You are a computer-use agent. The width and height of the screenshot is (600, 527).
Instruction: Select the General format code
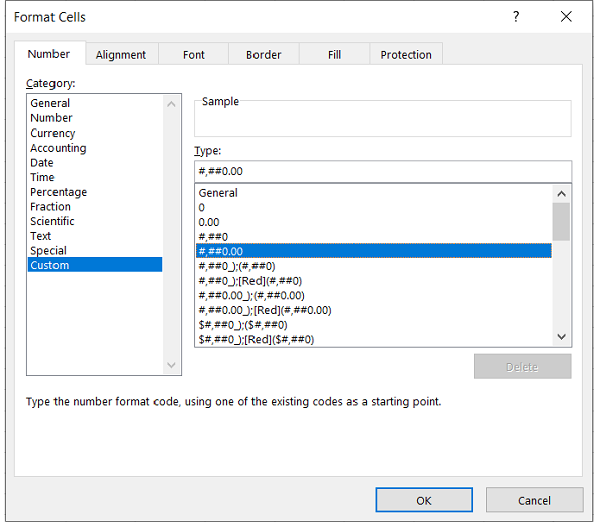[x=218, y=193]
